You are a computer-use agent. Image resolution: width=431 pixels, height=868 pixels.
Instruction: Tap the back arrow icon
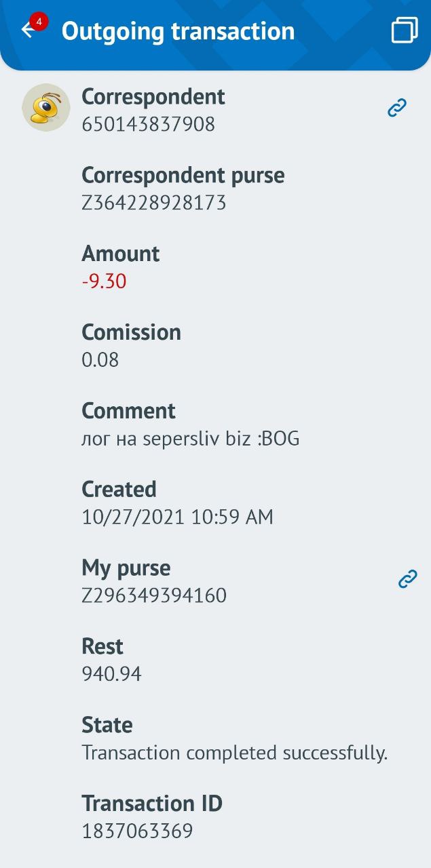pyautogui.click(x=28, y=31)
